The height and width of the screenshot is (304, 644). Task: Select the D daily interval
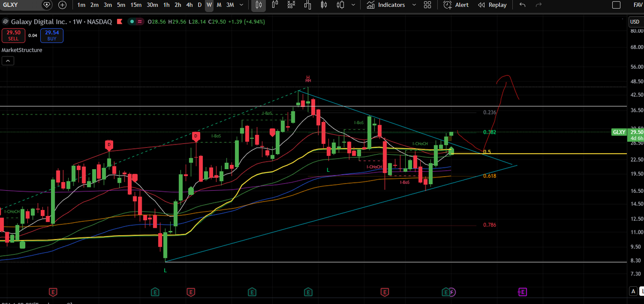point(200,5)
